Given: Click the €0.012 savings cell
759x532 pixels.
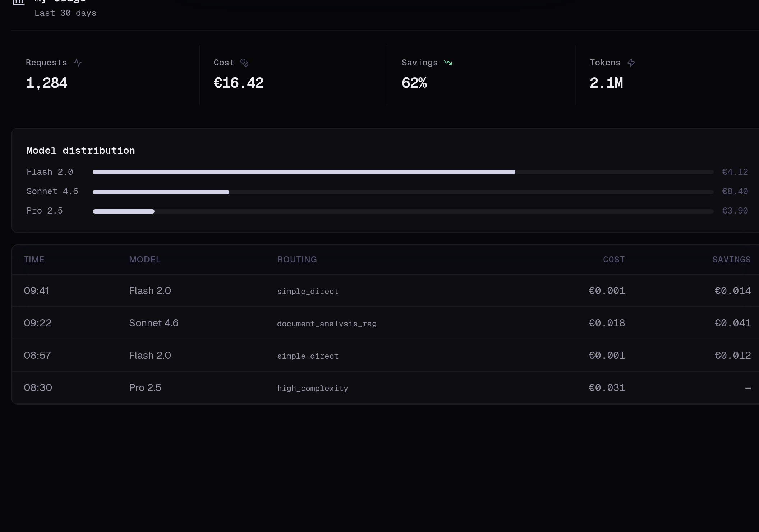Looking at the screenshot, I should [x=733, y=355].
